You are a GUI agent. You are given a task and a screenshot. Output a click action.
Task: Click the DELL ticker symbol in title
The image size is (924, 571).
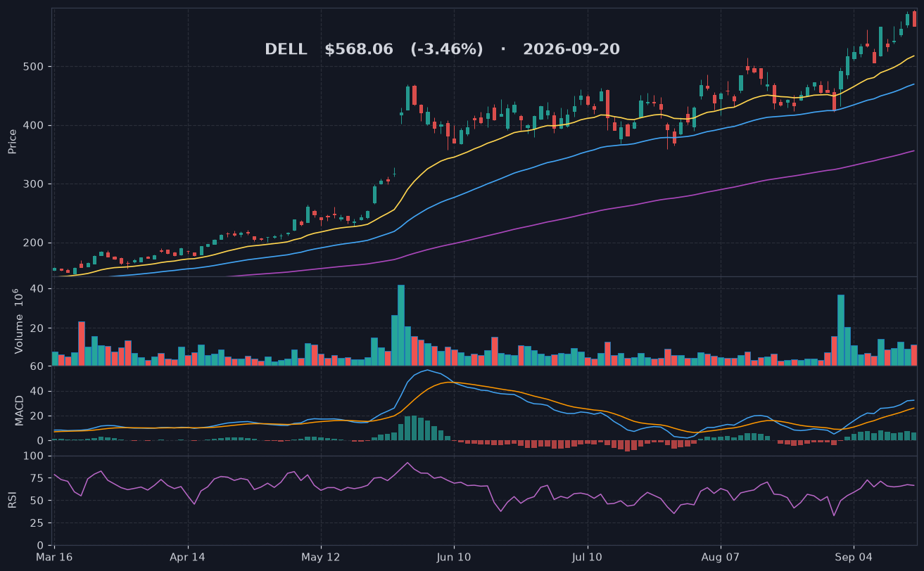tap(286, 49)
